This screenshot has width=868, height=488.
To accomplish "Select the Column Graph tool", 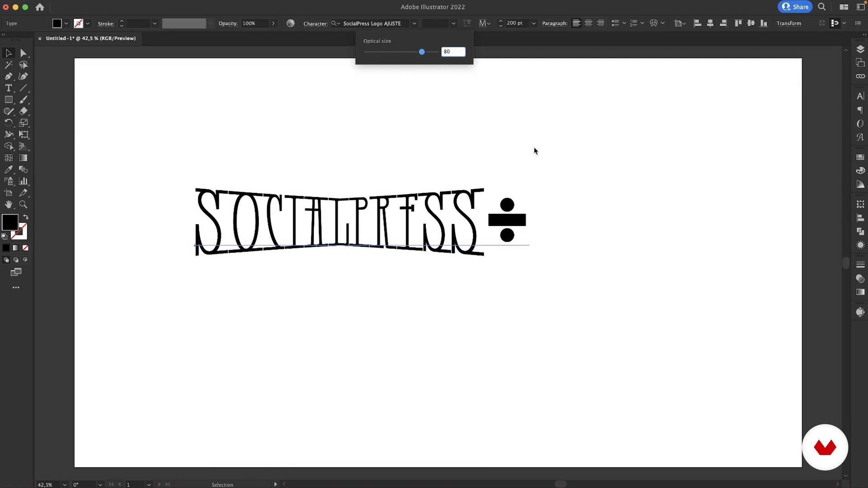I will 24,181.
